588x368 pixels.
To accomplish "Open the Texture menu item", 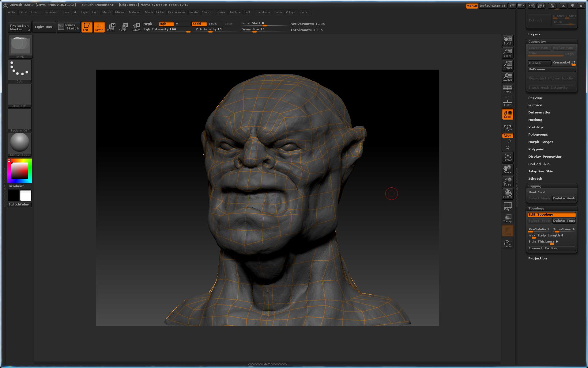I will click(235, 12).
